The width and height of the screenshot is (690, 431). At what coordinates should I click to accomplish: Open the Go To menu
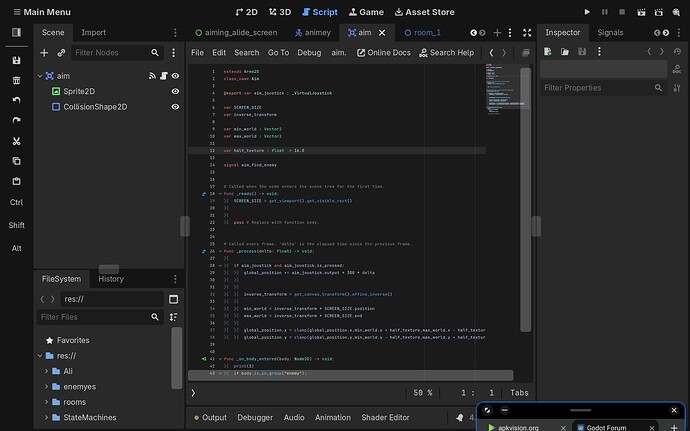coord(279,52)
